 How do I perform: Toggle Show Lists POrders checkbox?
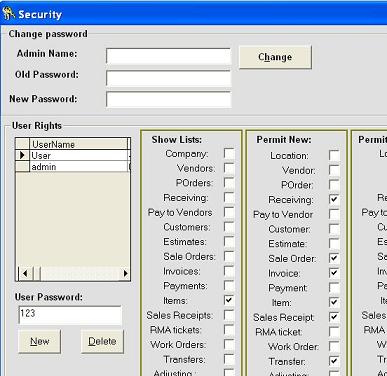pos(229,183)
